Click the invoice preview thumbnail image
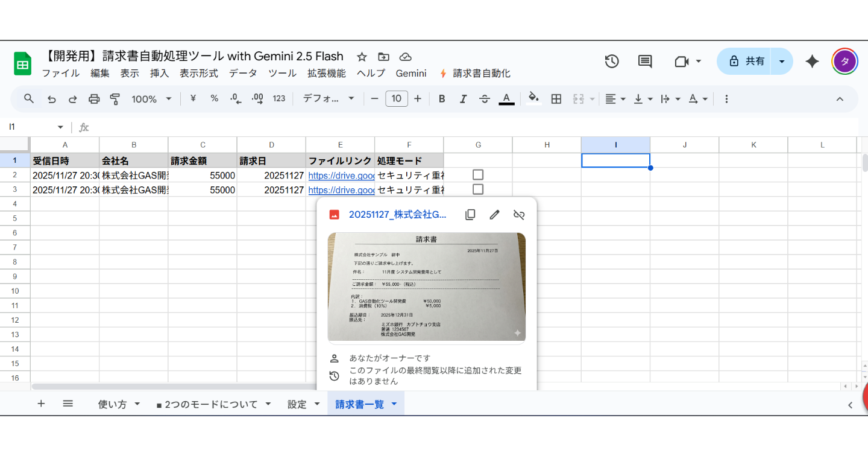868x456 pixels. click(x=427, y=287)
